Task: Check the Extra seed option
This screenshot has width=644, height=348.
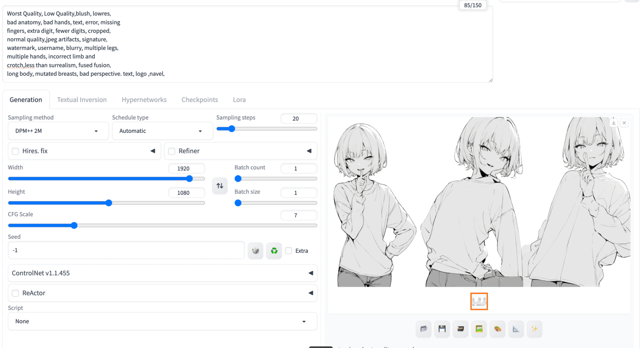Action: click(x=288, y=250)
